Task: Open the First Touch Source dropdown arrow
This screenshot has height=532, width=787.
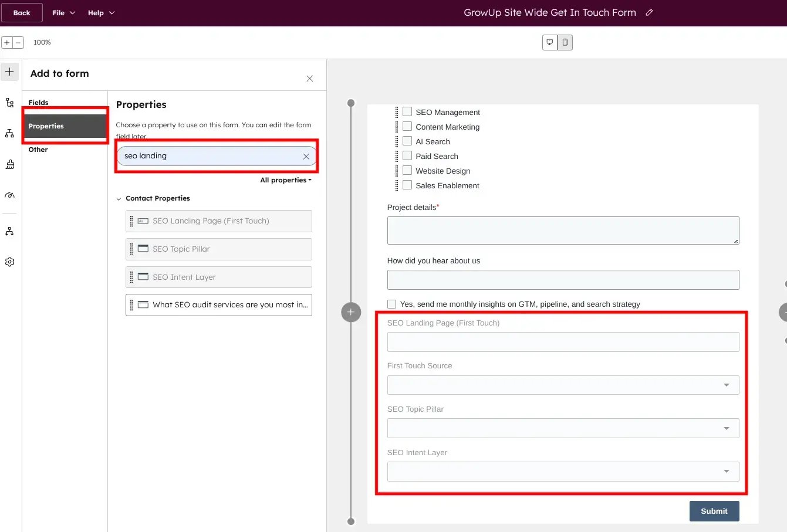Action: click(728, 385)
